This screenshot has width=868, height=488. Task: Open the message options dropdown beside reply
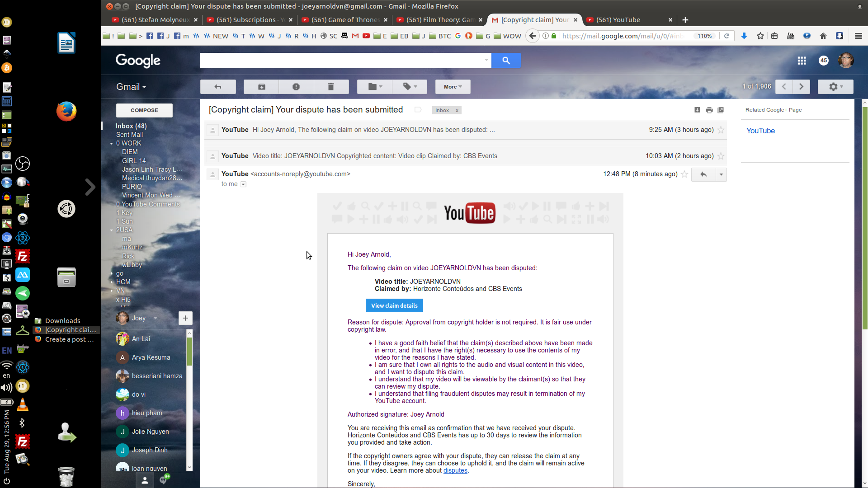click(x=721, y=174)
